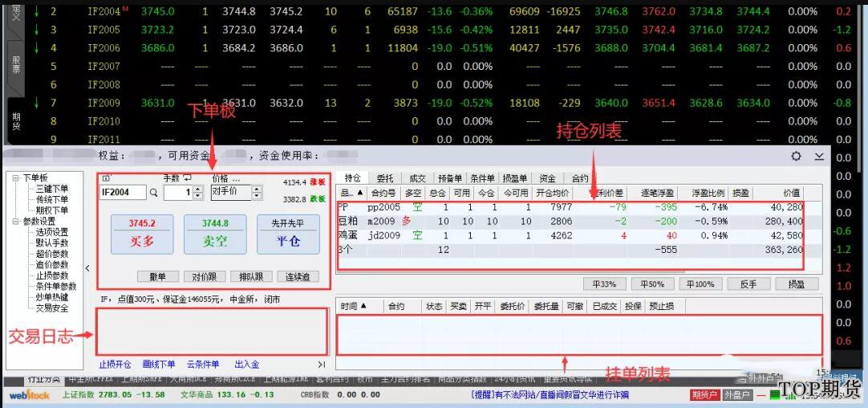Open the 对手价 price type box
The width and height of the screenshot is (868, 408).
231,192
